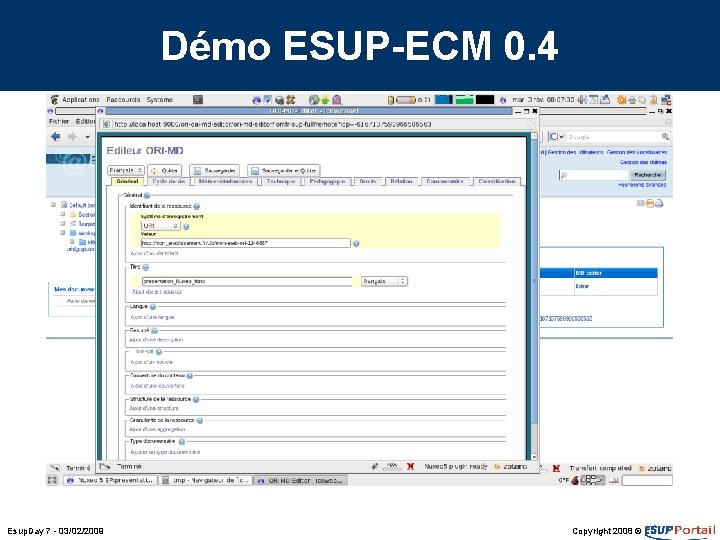Open the Raccourcis menu
The width and height of the screenshot is (720, 540).
click(x=123, y=100)
